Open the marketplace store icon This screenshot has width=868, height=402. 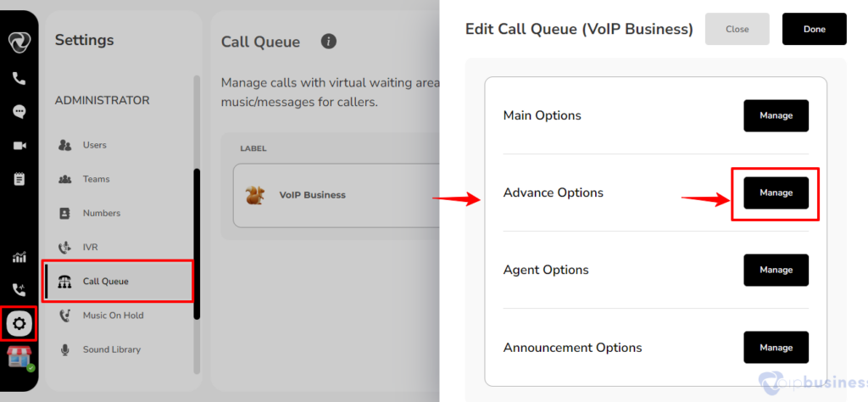pos(19,357)
